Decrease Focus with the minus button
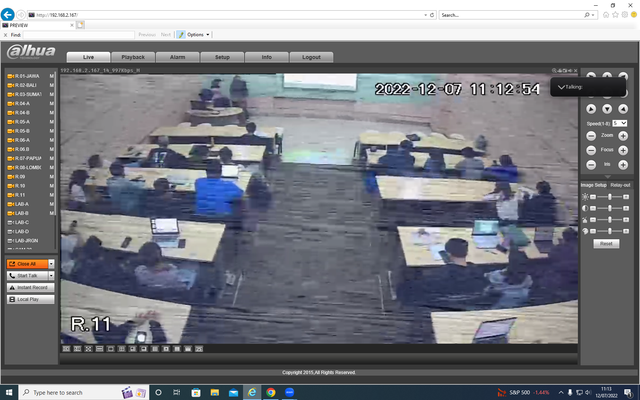640x400 pixels. [591, 150]
